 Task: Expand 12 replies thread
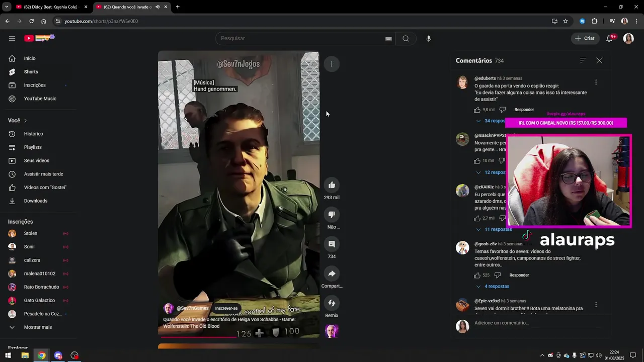click(491, 172)
